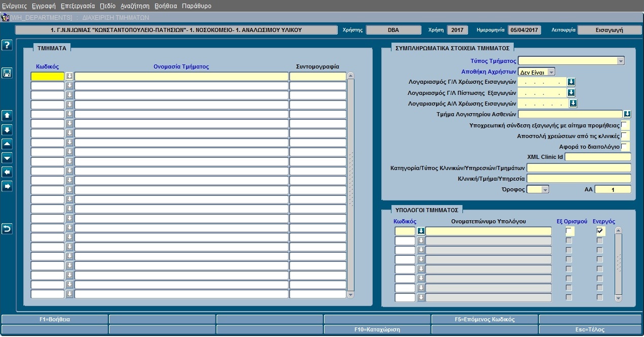Focus Συντομογραφία field in first row
644x337 pixels.
coord(318,76)
